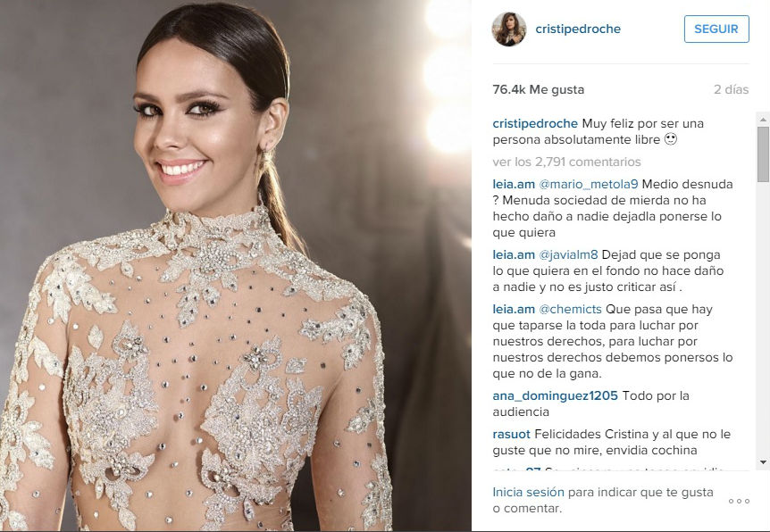Click the scrollbar down arrow in comments

click(763, 461)
